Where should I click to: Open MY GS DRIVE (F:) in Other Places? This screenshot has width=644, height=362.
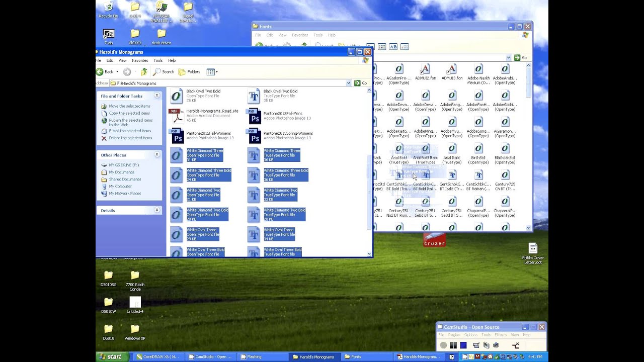124,165
